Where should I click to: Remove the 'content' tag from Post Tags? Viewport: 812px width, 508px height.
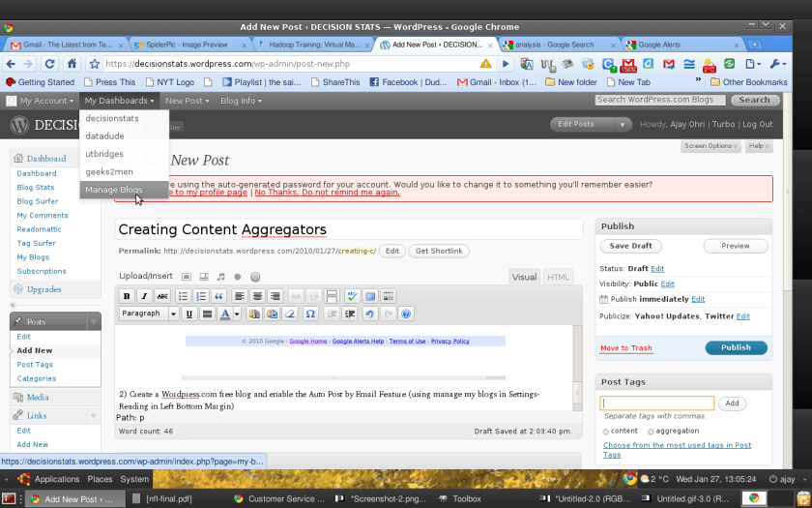click(605, 431)
